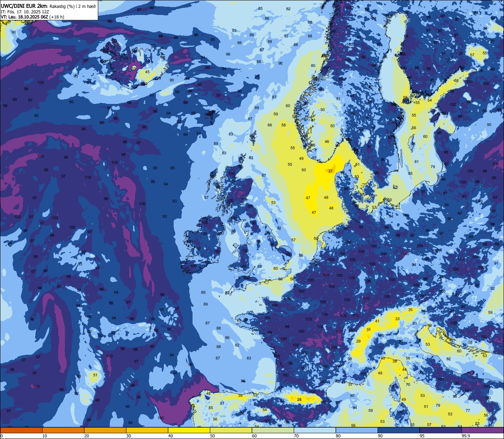Click the '81' humidity value in the Baltic
The image size is (504, 439).
(x=417, y=162)
